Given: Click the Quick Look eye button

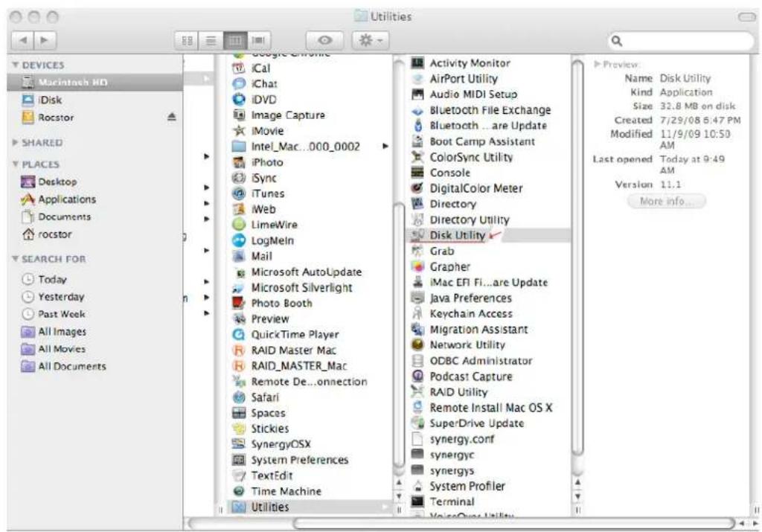Looking at the screenshot, I should point(324,41).
